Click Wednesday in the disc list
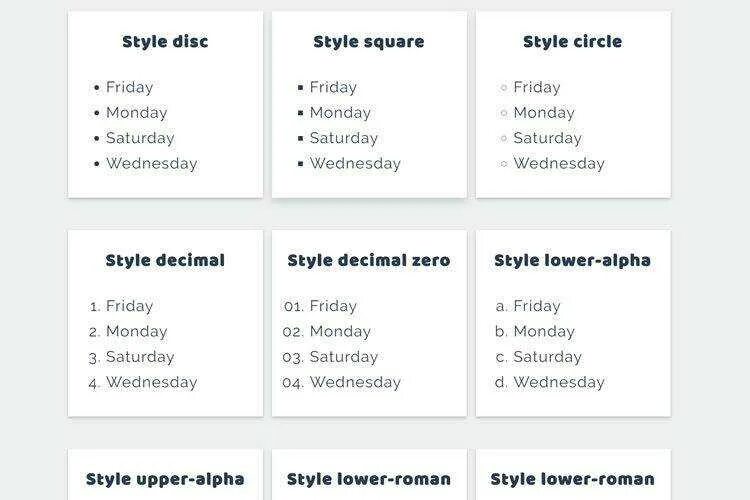 [151, 164]
